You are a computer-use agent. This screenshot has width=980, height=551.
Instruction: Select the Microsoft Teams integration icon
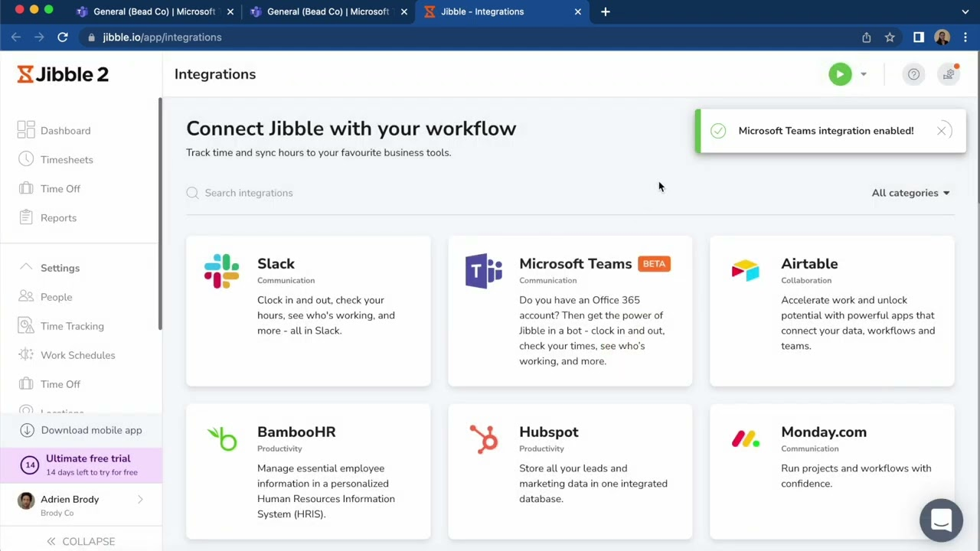[x=483, y=271]
